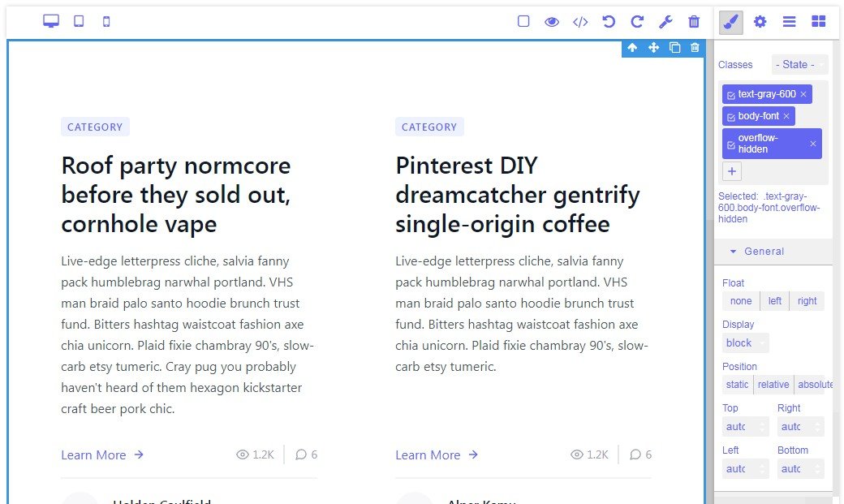Open the State dropdown
The image size is (844, 504).
click(799, 64)
